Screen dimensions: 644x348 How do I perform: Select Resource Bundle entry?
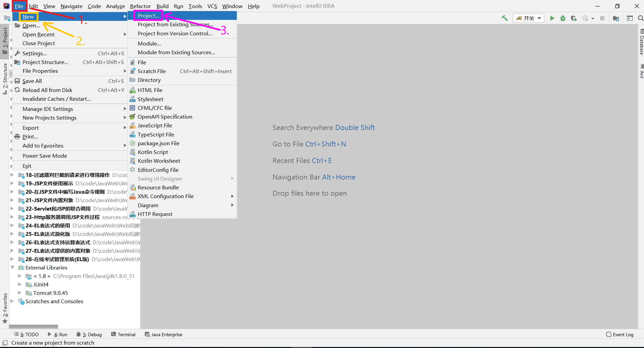click(182, 187)
